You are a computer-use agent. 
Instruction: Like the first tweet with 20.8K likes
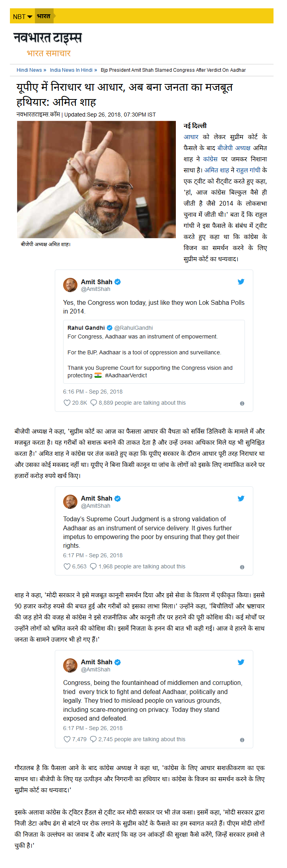(x=67, y=403)
